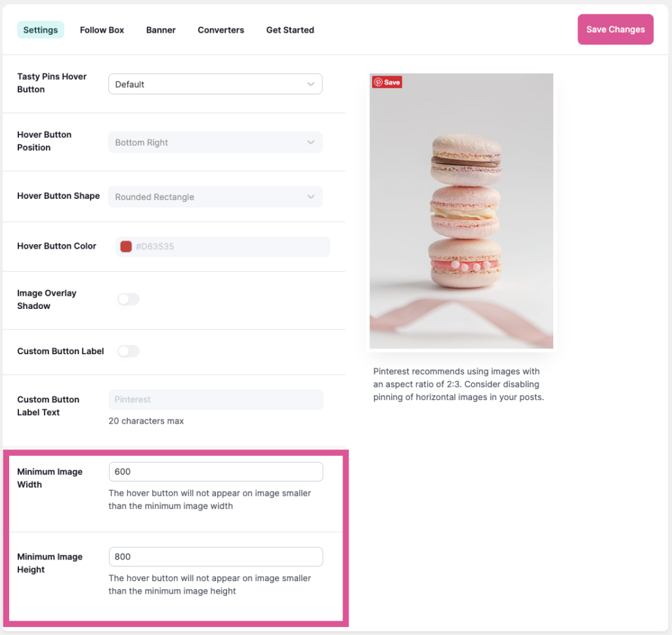Screen dimensions: 672x635
Task: Open the Hover Button Shape dropdown
Action: [215, 197]
